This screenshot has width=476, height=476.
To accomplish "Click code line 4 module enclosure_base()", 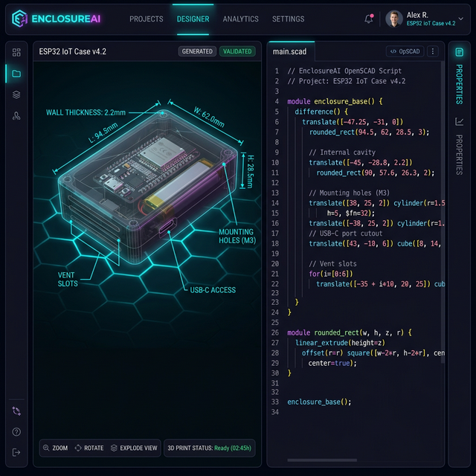I will pyautogui.click(x=335, y=101).
